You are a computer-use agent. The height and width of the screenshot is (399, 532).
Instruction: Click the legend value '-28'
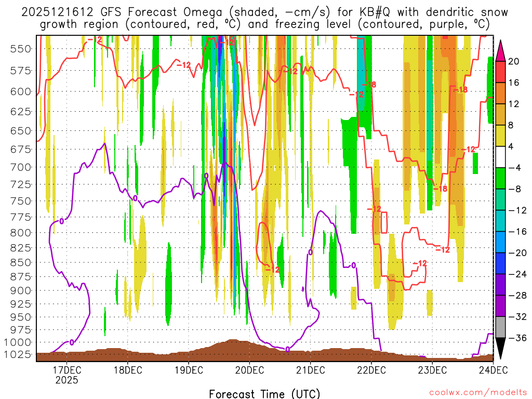(x=517, y=296)
